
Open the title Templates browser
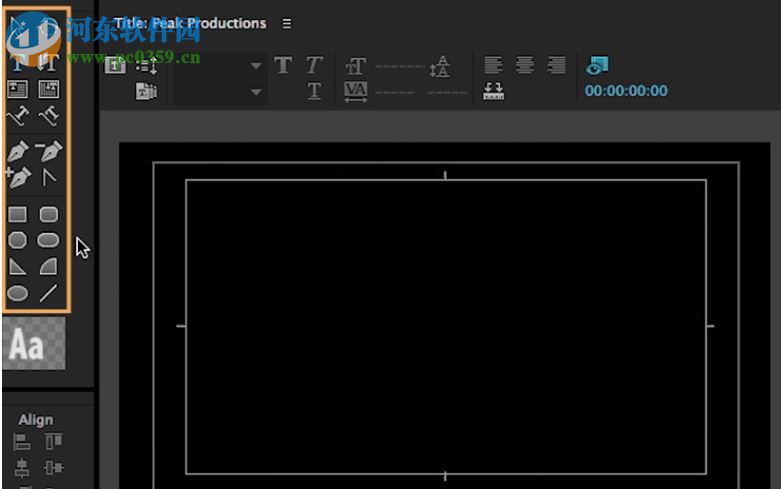[x=146, y=91]
